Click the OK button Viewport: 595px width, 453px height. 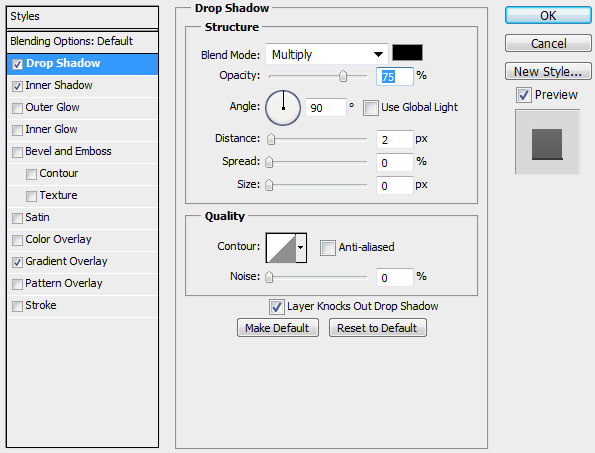point(548,16)
